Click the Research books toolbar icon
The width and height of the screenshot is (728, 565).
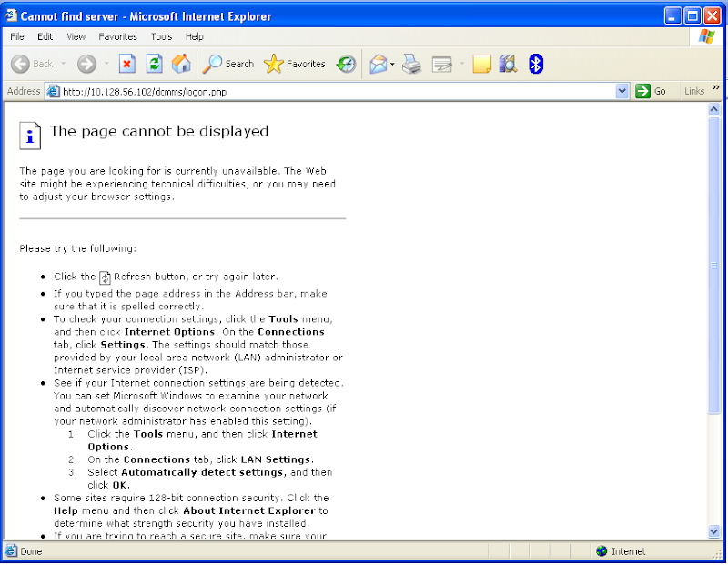[508, 64]
